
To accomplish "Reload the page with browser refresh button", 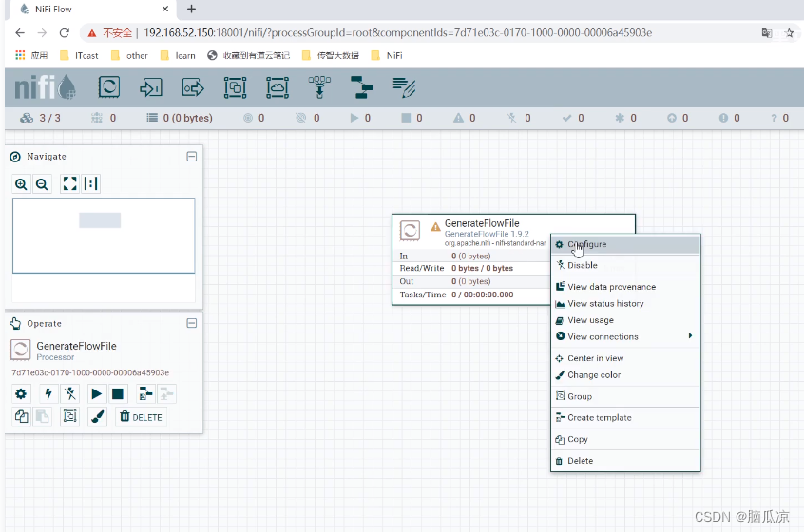I will (65, 33).
